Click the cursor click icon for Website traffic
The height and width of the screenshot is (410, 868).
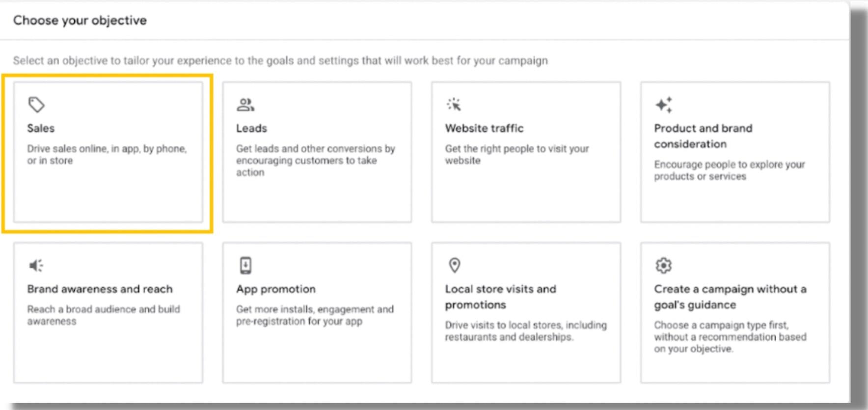coord(454,104)
